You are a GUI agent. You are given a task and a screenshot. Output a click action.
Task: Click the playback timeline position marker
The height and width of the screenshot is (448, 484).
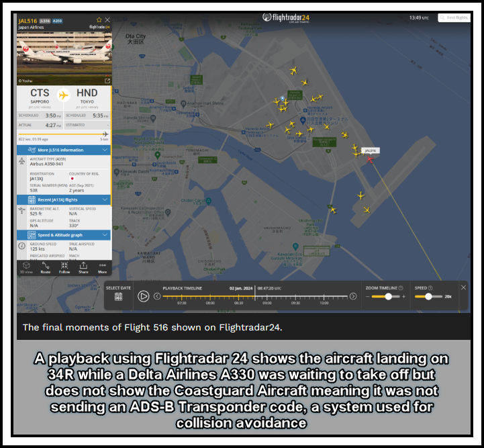[x=255, y=294]
